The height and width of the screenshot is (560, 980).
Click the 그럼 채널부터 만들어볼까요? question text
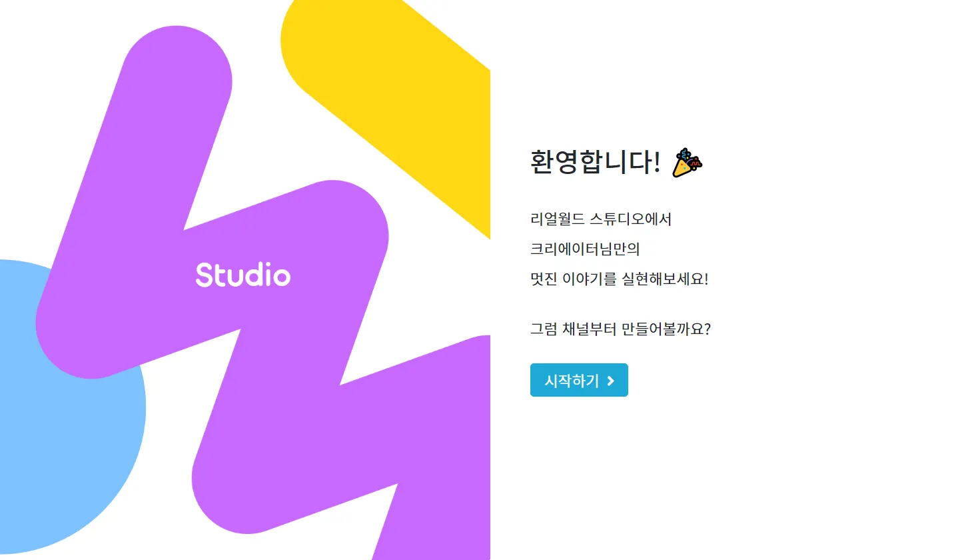pyautogui.click(x=621, y=329)
